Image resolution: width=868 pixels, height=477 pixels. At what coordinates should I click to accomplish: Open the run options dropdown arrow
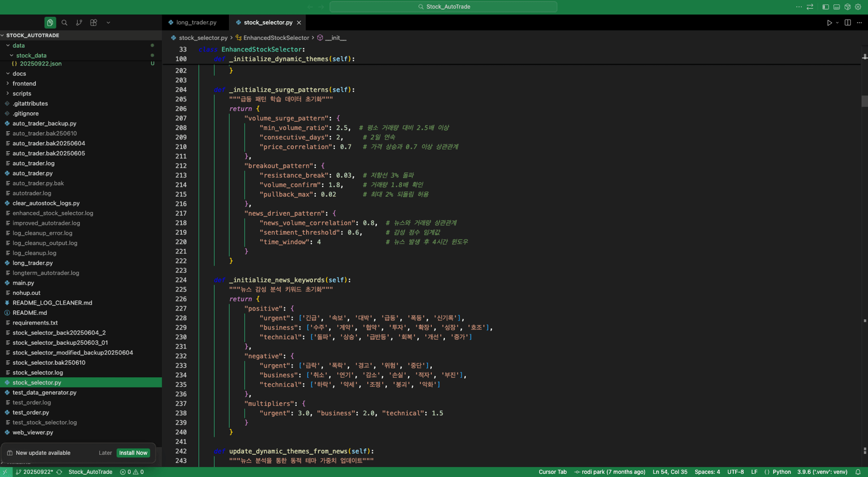click(x=837, y=23)
